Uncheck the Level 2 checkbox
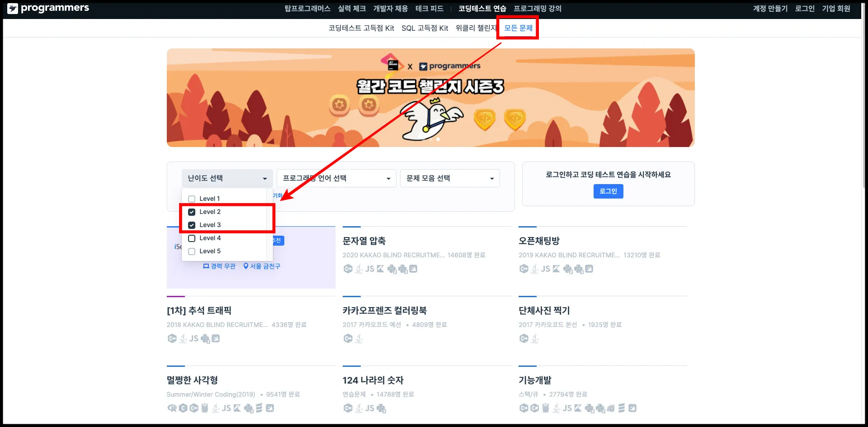 192,212
